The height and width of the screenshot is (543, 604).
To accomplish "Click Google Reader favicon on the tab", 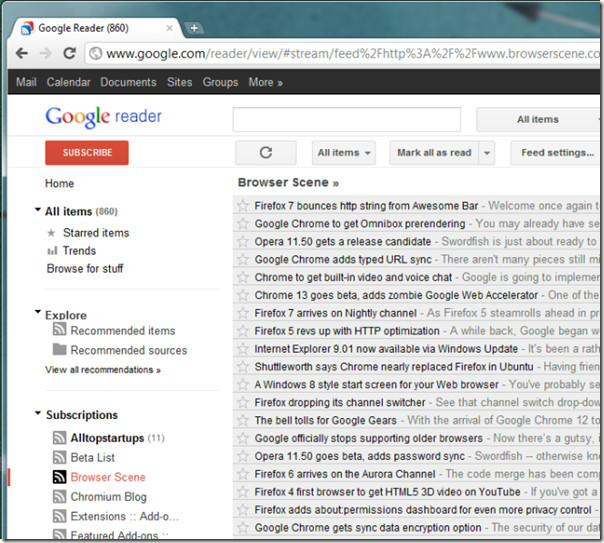I will 27,28.
